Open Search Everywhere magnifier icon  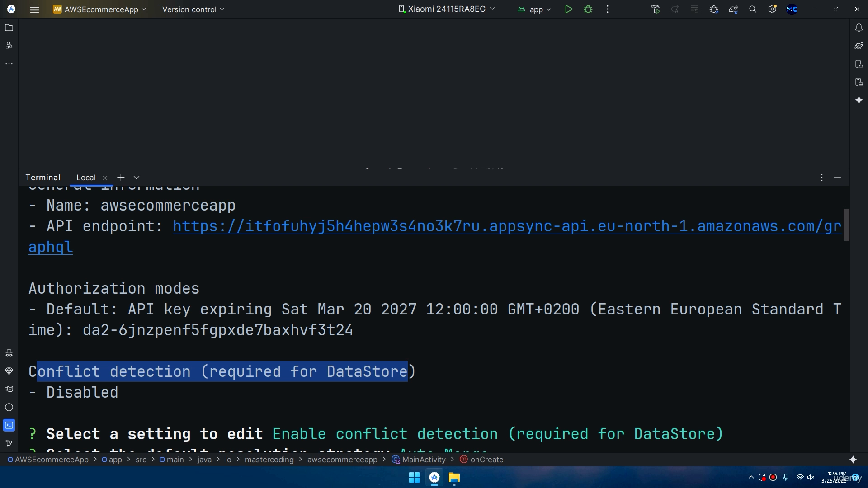click(753, 9)
